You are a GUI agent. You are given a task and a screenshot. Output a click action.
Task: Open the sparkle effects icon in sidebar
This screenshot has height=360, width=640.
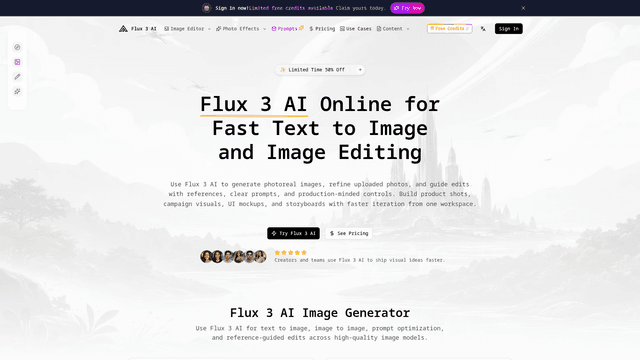(17, 91)
